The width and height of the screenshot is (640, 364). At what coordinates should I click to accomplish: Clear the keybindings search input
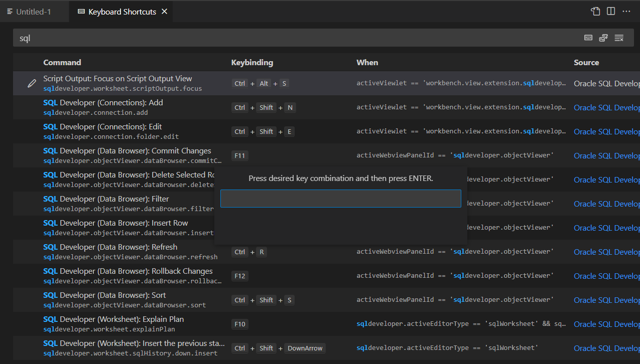pos(619,38)
